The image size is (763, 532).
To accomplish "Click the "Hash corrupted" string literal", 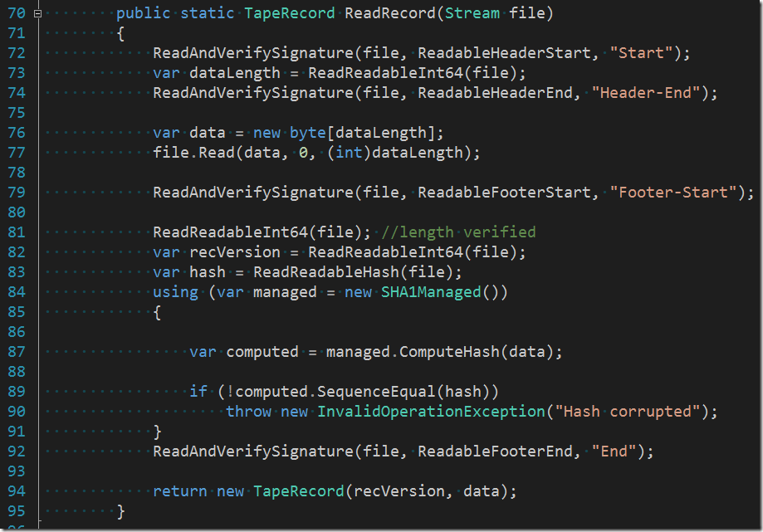I will tap(627, 412).
